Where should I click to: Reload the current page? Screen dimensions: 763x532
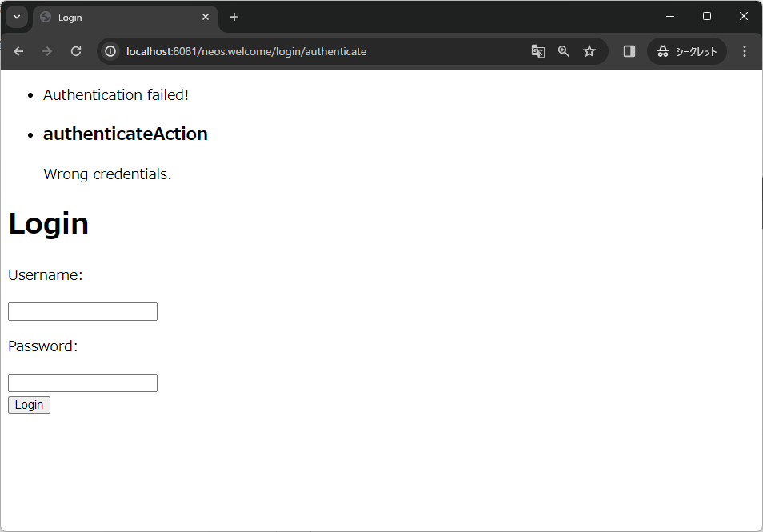pos(75,51)
